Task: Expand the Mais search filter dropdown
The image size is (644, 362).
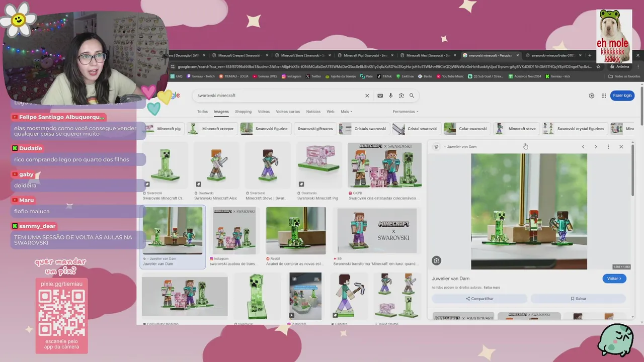Action: coord(346,112)
